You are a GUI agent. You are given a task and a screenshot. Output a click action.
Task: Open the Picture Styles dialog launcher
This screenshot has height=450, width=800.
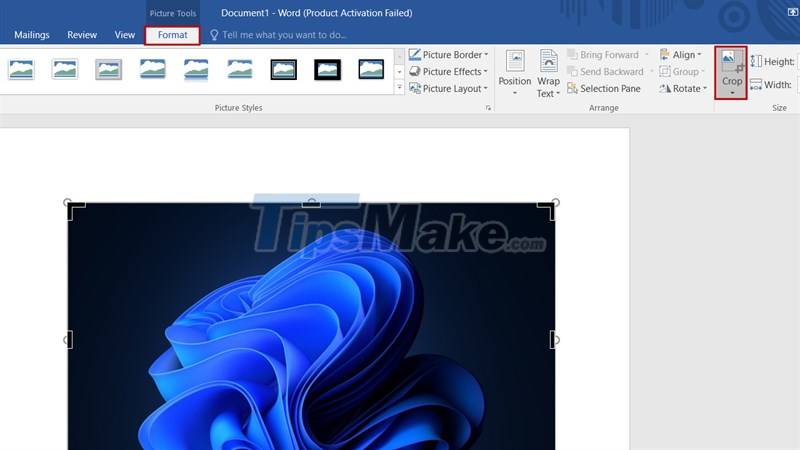coord(488,108)
